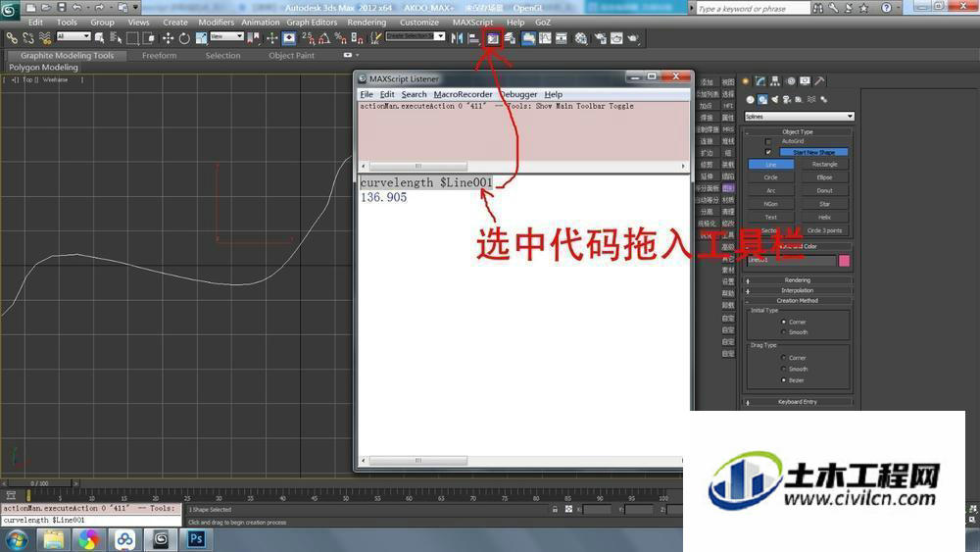This screenshot has width=980, height=552.
Task: Click the Helix shape button
Action: coord(825,218)
